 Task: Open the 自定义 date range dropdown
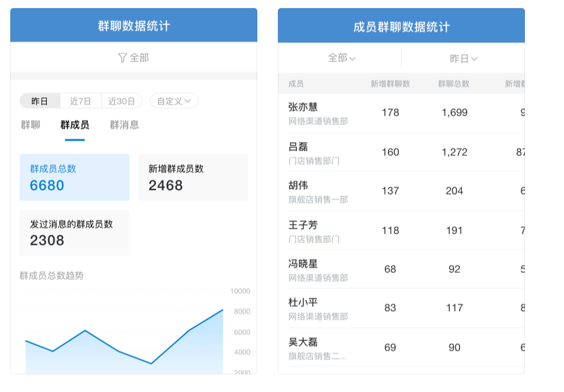[174, 101]
